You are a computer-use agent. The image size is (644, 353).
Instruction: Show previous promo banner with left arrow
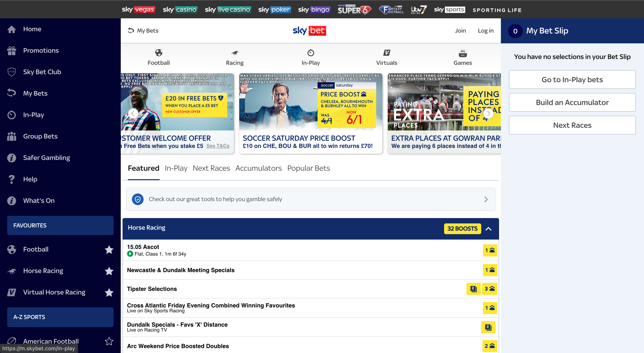point(133,114)
